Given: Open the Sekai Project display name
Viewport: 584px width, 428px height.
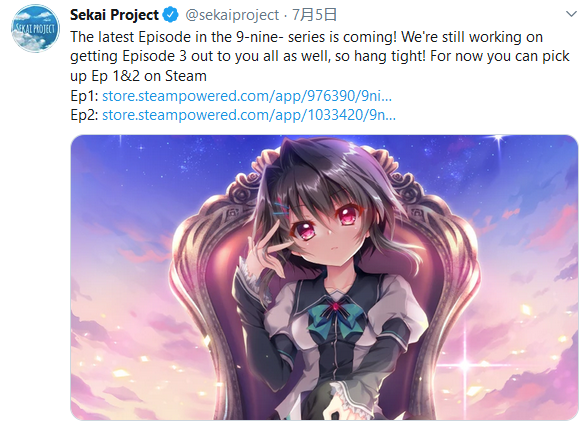Looking at the screenshot, I should 114,15.
